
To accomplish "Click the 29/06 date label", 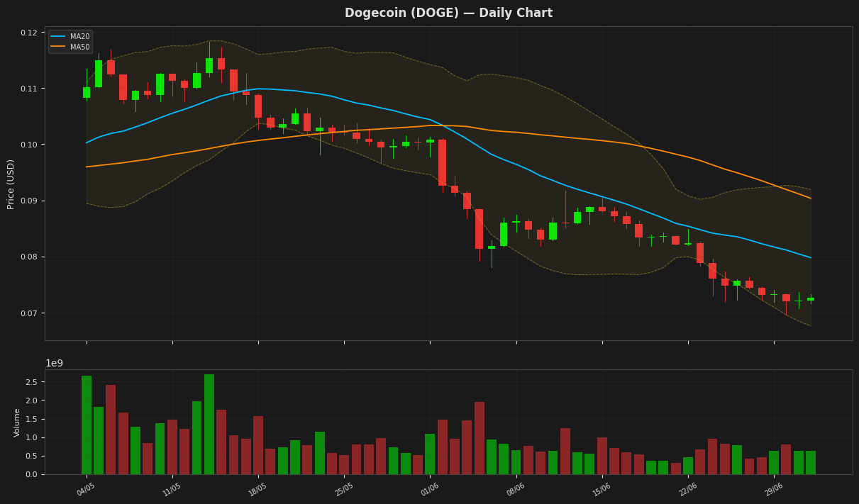I will click(772, 488).
